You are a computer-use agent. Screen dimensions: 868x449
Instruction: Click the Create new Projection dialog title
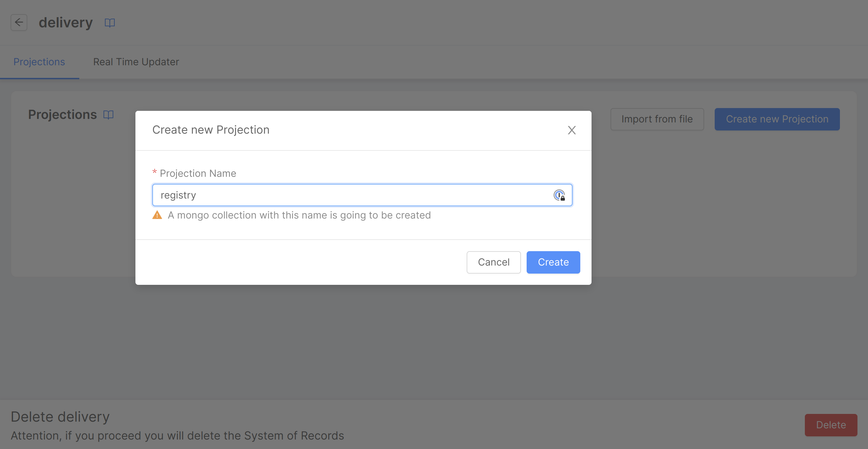pyautogui.click(x=211, y=130)
